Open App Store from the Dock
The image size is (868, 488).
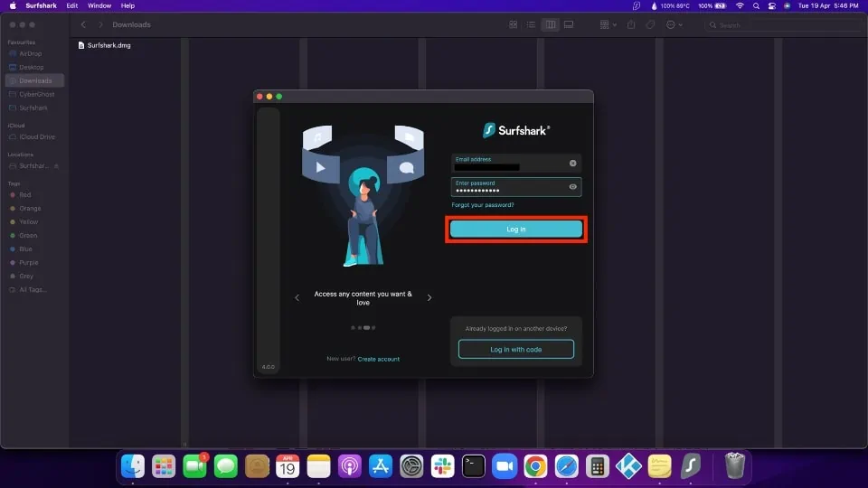pos(381,466)
